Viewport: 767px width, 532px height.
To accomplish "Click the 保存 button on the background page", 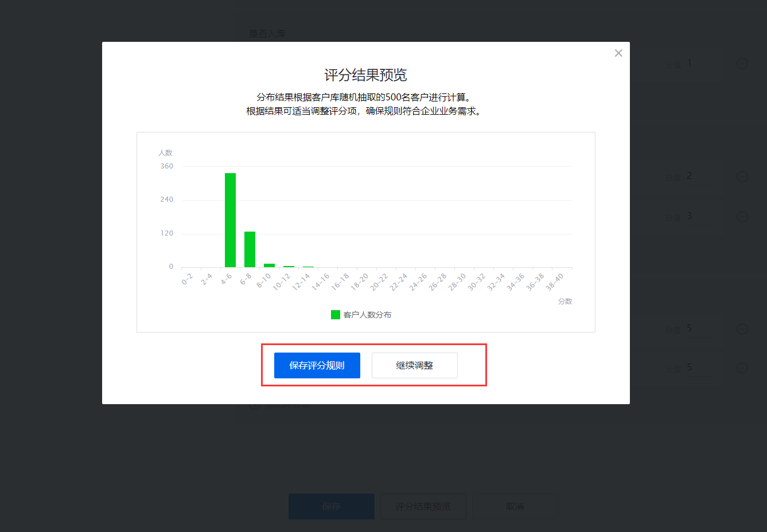I will (x=332, y=507).
